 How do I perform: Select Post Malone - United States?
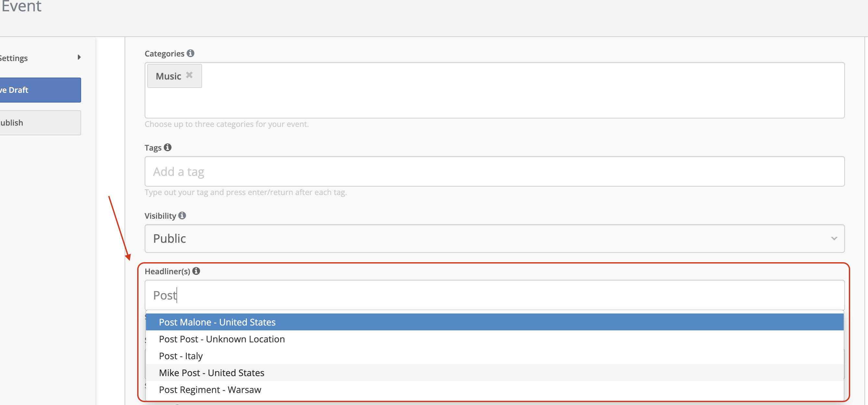click(494, 322)
